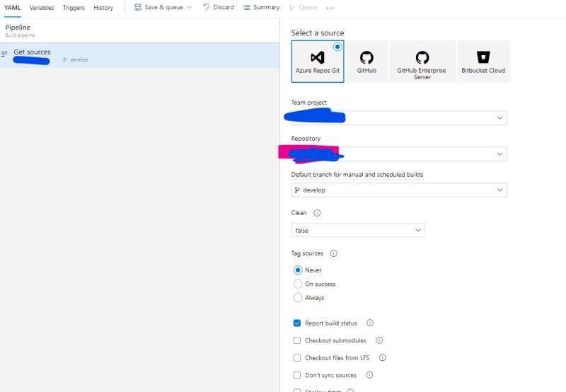
Task: Click the Pipeline header
Action: [x=18, y=28]
